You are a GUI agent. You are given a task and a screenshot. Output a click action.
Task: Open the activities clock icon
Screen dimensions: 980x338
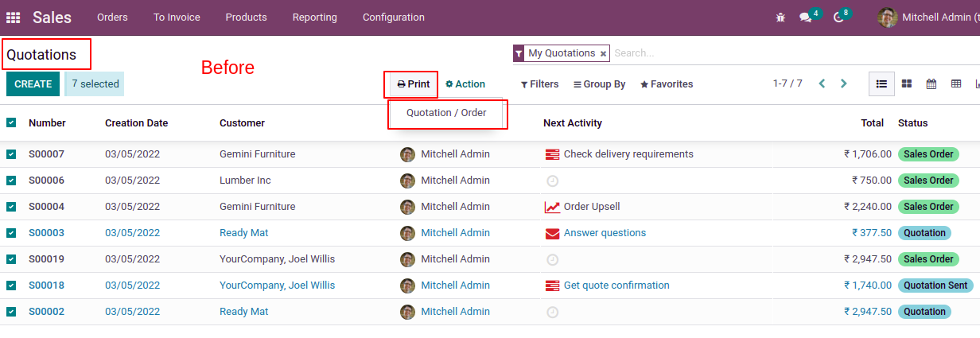pos(838,17)
